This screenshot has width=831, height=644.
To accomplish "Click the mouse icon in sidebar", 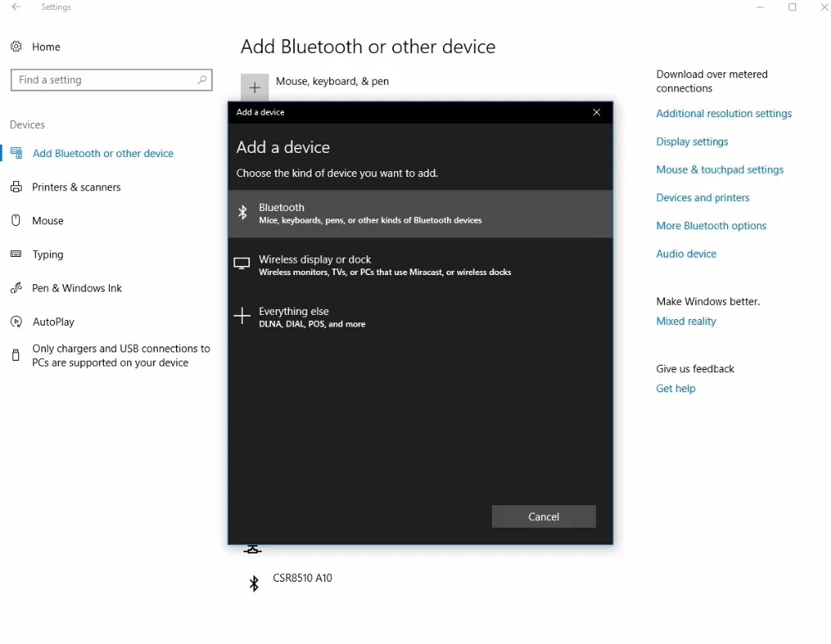I will pos(17,220).
